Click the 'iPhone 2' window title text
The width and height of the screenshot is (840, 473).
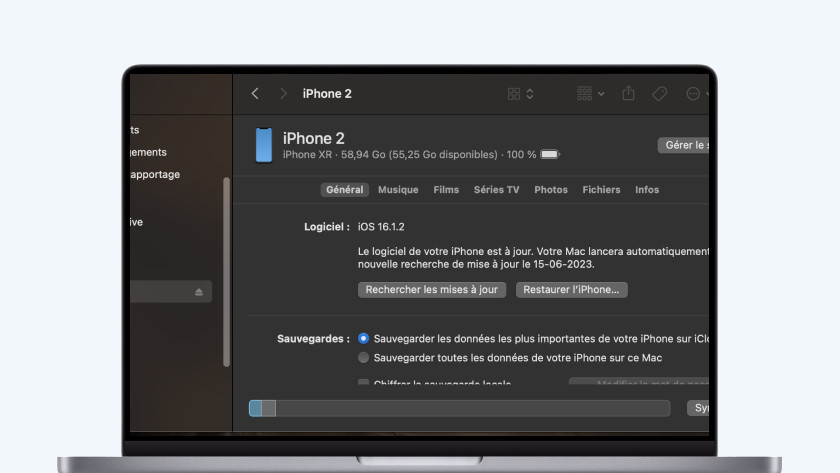[327, 94]
